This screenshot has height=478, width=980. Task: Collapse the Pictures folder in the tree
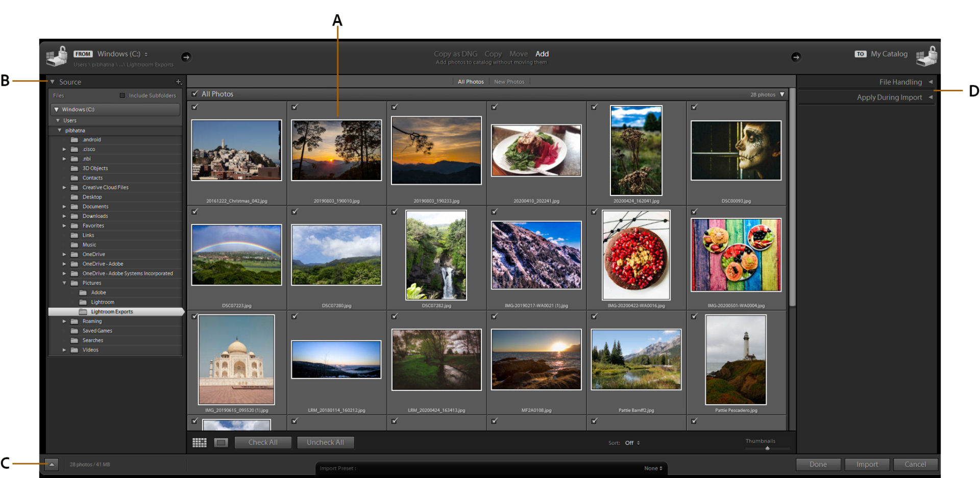tap(64, 283)
